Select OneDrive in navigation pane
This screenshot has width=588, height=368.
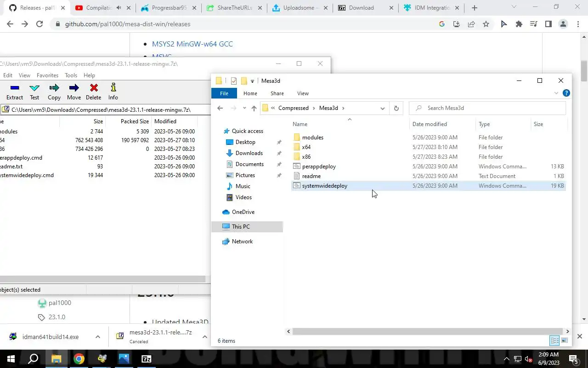tap(243, 212)
